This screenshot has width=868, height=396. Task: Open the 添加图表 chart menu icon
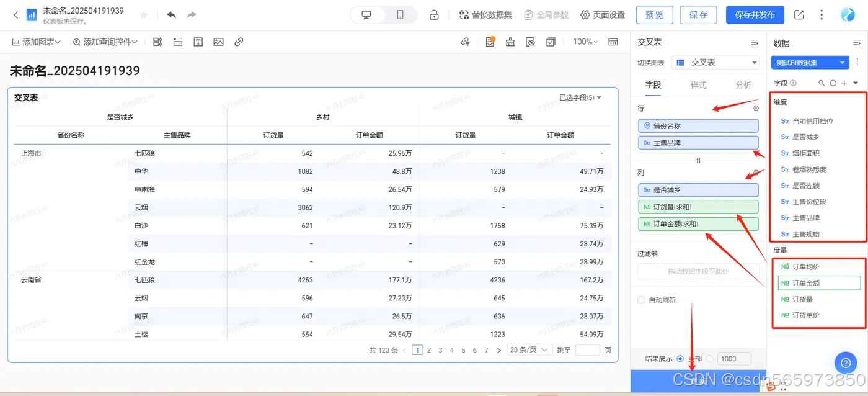(x=15, y=42)
